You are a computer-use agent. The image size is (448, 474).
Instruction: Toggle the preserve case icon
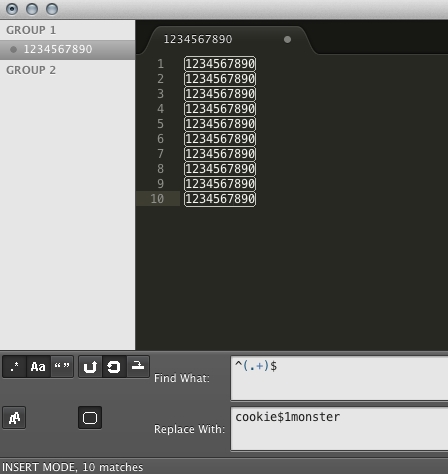click(14, 418)
